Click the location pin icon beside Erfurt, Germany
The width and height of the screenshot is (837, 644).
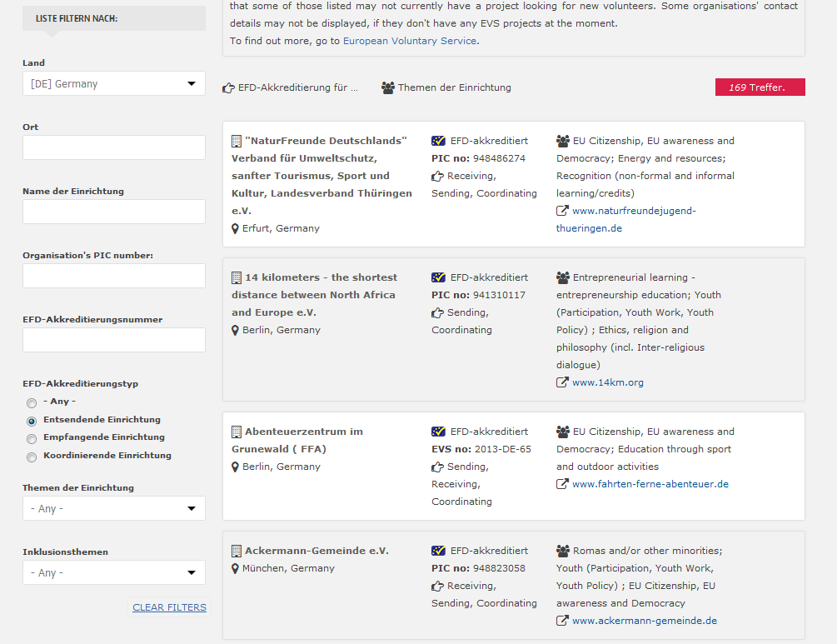click(x=236, y=228)
